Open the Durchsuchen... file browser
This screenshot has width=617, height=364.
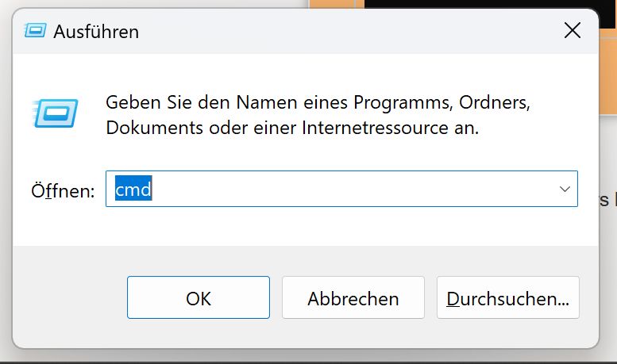(508, 298)
